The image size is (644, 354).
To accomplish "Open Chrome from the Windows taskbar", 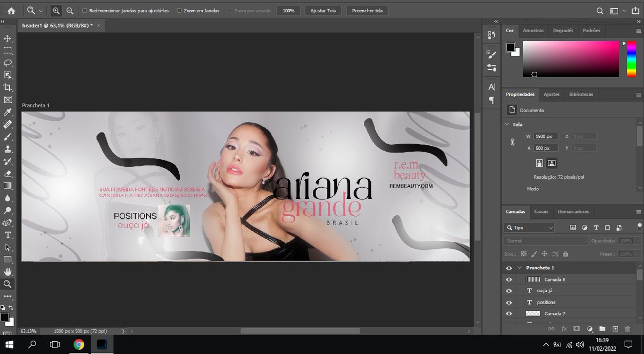I will click(x=79, y=345).
